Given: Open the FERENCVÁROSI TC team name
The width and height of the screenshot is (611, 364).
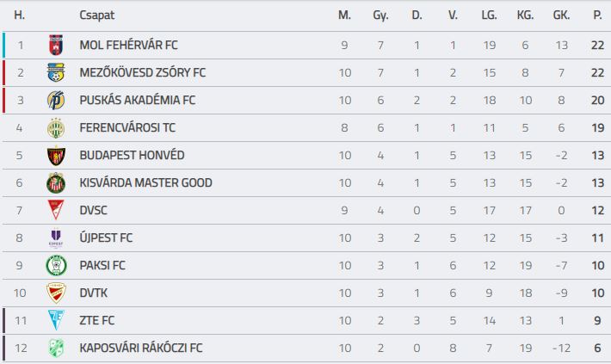Looking at the screenshot, I should (127, 128).
